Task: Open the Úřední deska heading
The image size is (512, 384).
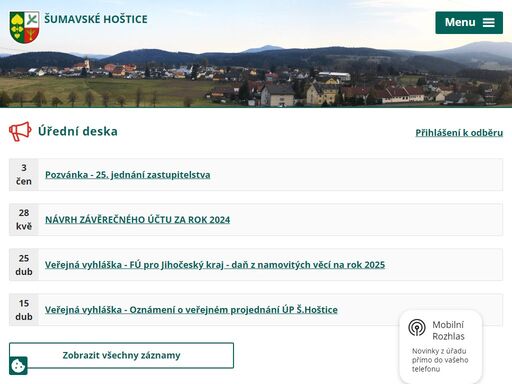Action: [78, 131]
